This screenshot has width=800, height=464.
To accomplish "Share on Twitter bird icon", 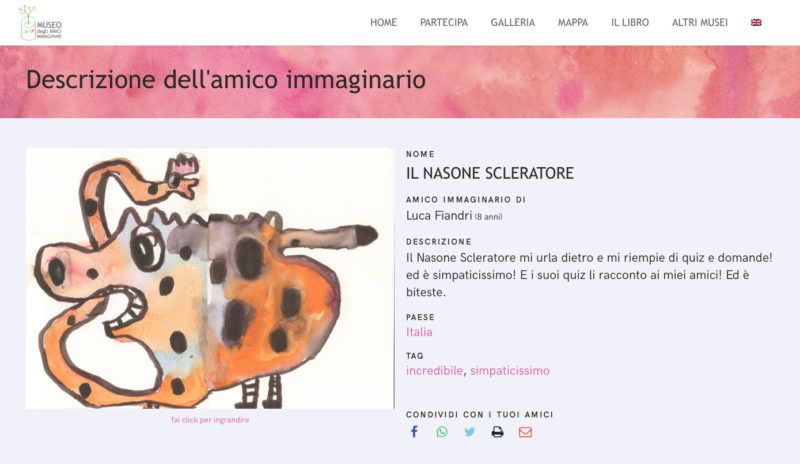I will pos(469,432).
